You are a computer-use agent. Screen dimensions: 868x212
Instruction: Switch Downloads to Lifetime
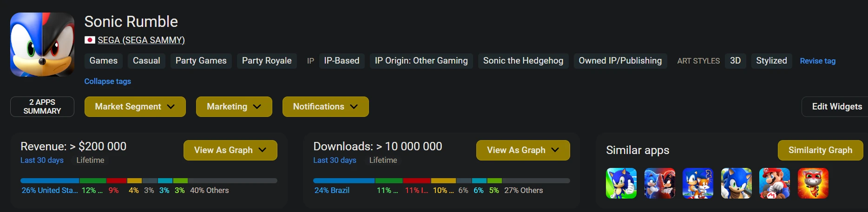383,160
